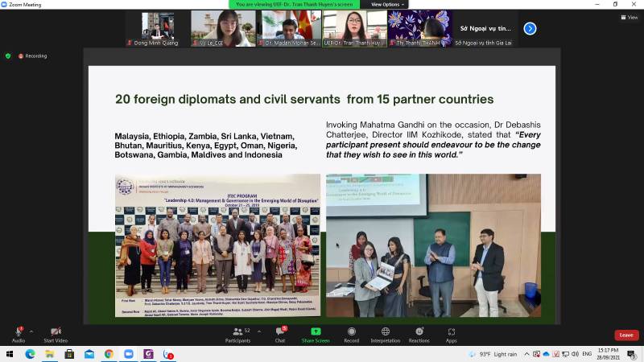Click the green encryption shield icon

[8, 56]
